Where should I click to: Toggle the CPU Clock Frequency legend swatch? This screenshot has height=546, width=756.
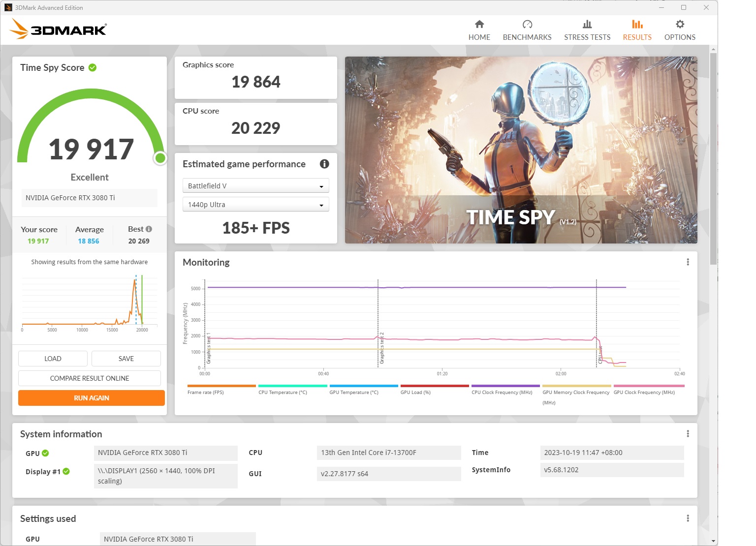click(x=505, y=386)
